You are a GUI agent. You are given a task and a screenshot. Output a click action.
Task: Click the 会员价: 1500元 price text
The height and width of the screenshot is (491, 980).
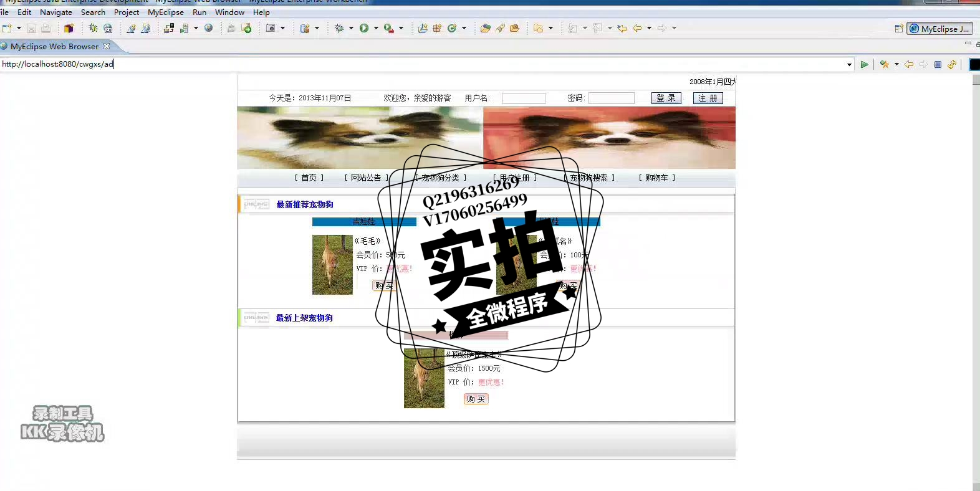click(474, 368)
